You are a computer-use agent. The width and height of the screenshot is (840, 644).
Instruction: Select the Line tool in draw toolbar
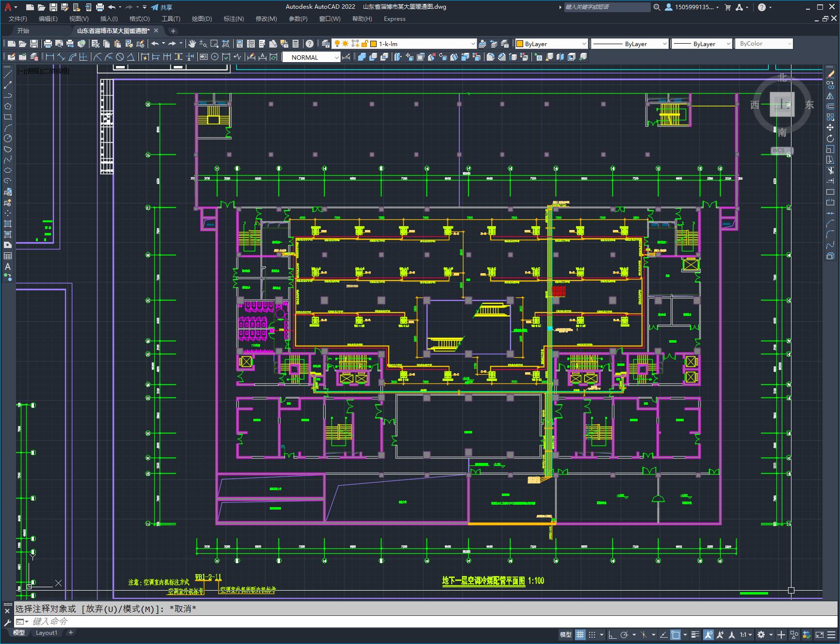point(8,74)
